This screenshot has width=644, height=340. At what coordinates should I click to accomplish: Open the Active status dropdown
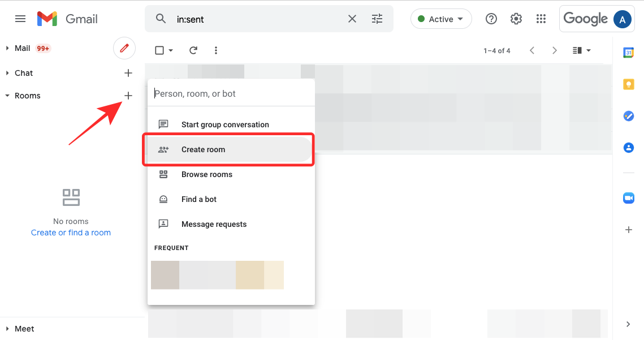tap(441, 19)
